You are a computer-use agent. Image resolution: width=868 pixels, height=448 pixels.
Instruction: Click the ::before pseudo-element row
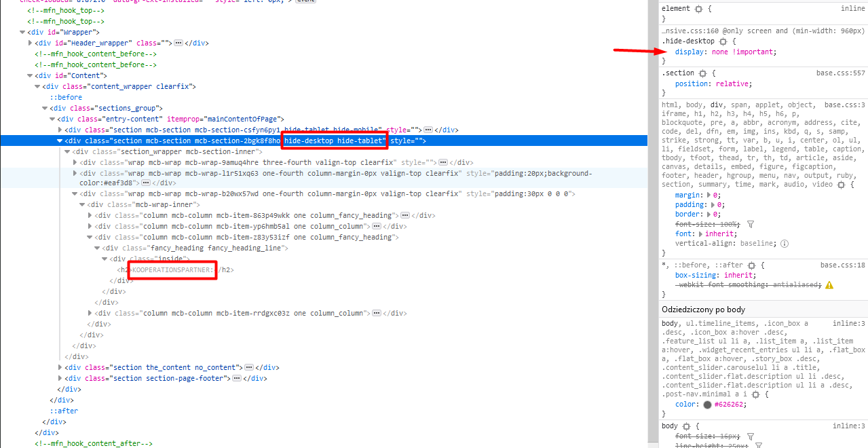point(67,97)
